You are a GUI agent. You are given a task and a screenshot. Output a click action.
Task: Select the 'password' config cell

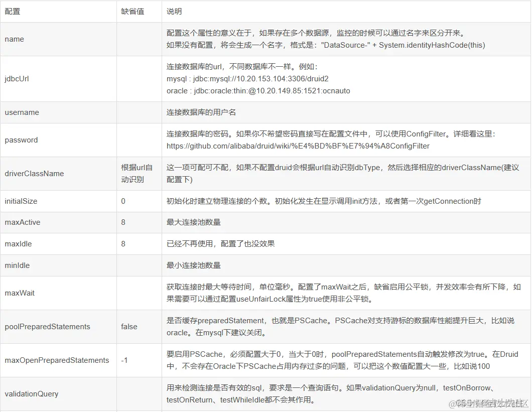tap(58, 140)
